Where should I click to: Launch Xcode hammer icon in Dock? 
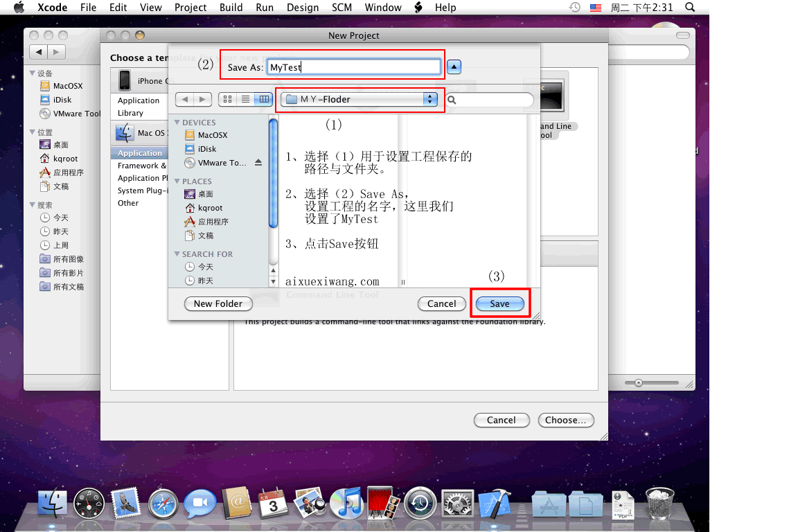click(x=494, y=503)
